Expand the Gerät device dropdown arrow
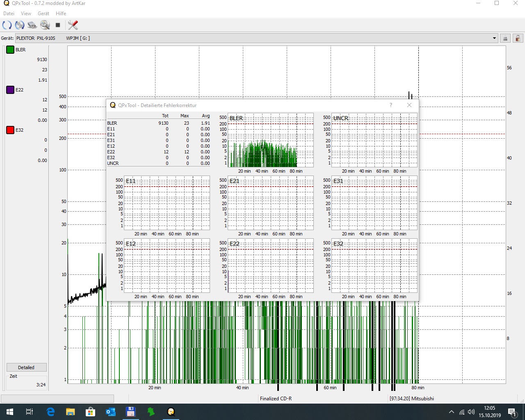Viewport: 525px width, 420px height. (494, 38)
